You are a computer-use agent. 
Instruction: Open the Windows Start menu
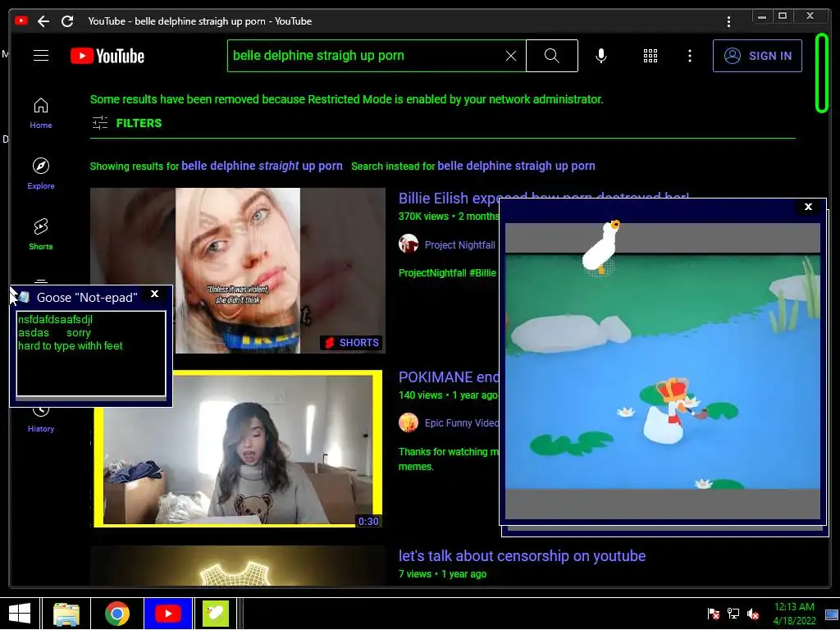20,614
